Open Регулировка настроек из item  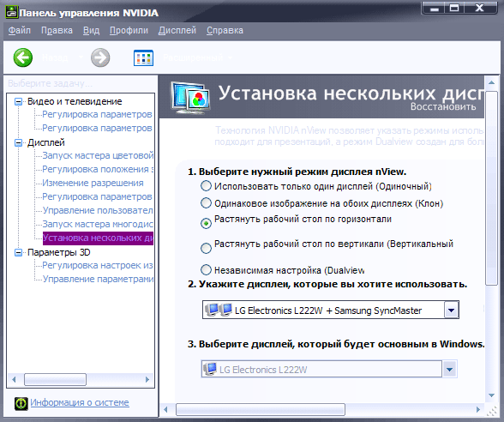pos(98,265)
